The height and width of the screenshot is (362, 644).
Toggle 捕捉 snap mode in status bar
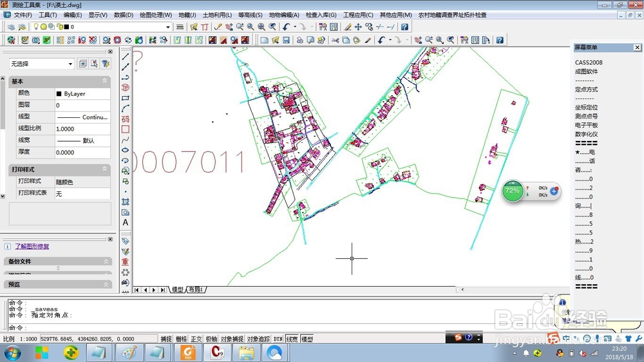coord(166,339)
